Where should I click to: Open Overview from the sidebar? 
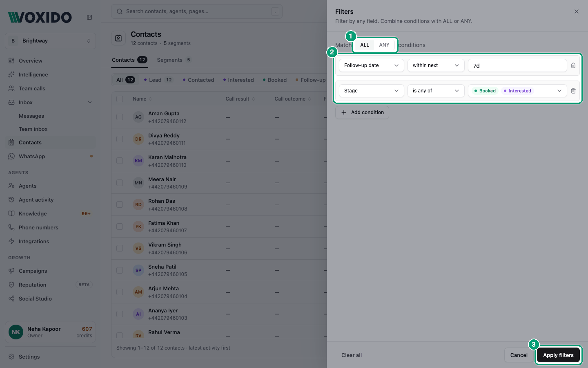point(51,61)
